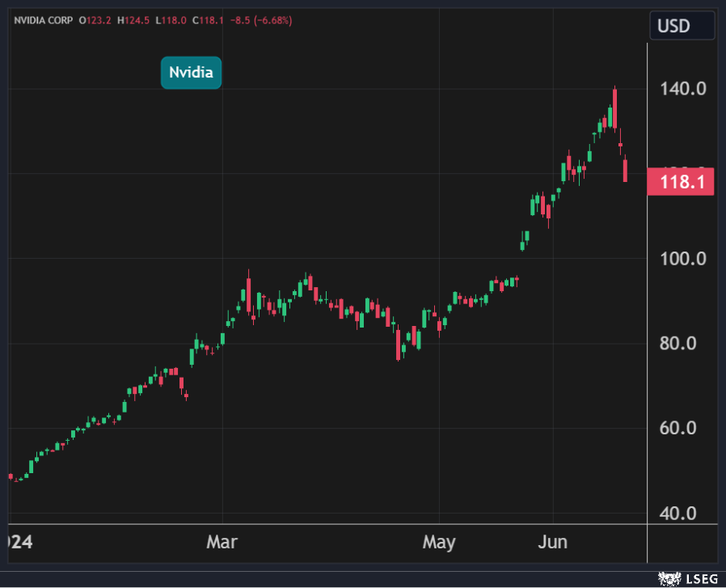726x588 pixels.
Task: Click the tall red candle peaking near 140
Action: pyautogui.click(x=615, y=108)
